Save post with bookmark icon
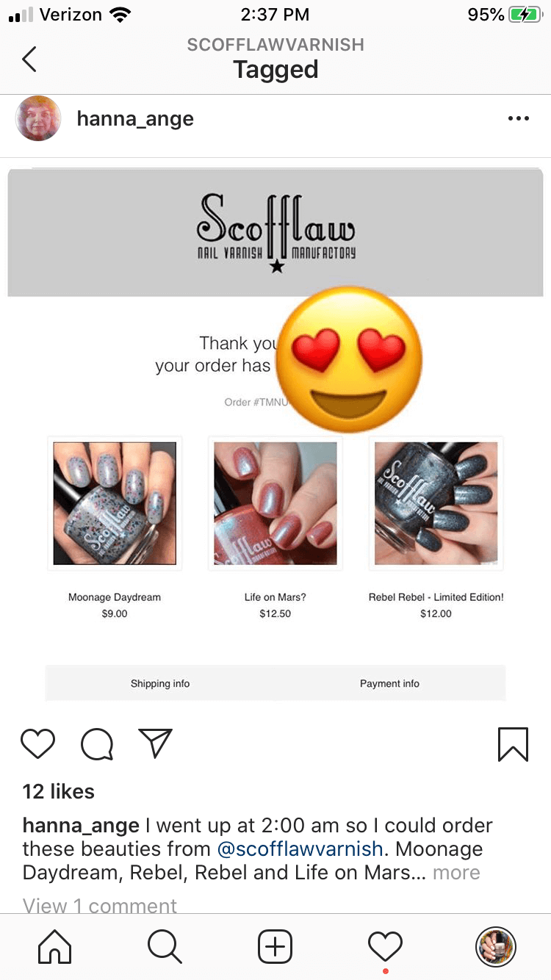This screenshot has height=980, width=551. [x=513, y=743]
